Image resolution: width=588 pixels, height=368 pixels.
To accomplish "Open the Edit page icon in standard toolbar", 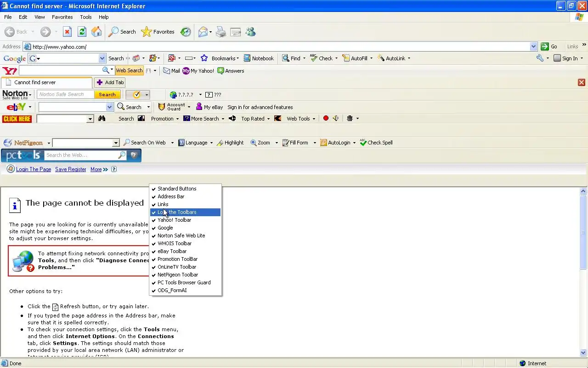I will [x=236, y=32].
